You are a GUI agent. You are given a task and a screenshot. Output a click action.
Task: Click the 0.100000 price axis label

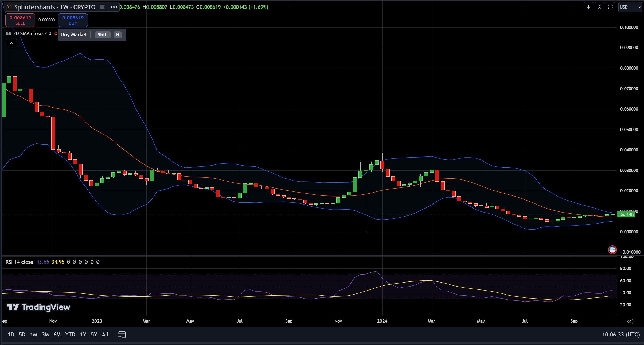point(629,27)
